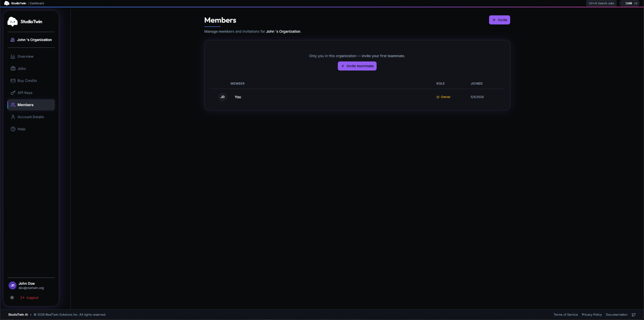Screen dimensions: 644x320
Task: Click the joined date 5/5/2026
Action: point(477,97)
